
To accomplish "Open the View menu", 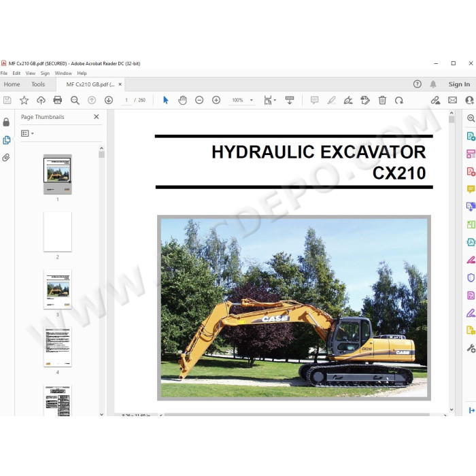I will [x=31, y=73].
